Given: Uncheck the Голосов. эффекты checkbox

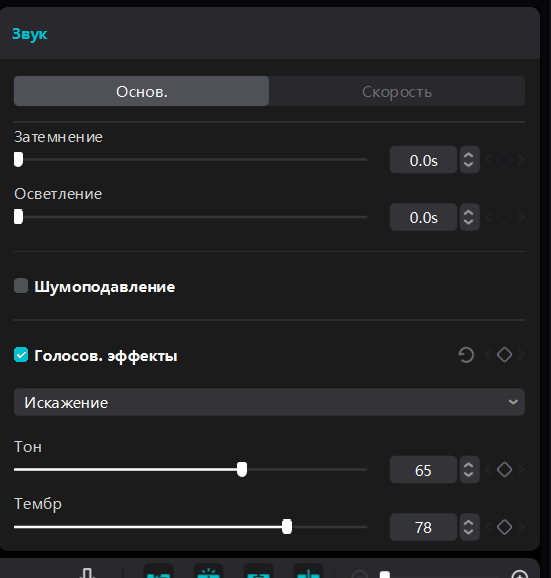Looking at the screenshot, I should point(21,355).
